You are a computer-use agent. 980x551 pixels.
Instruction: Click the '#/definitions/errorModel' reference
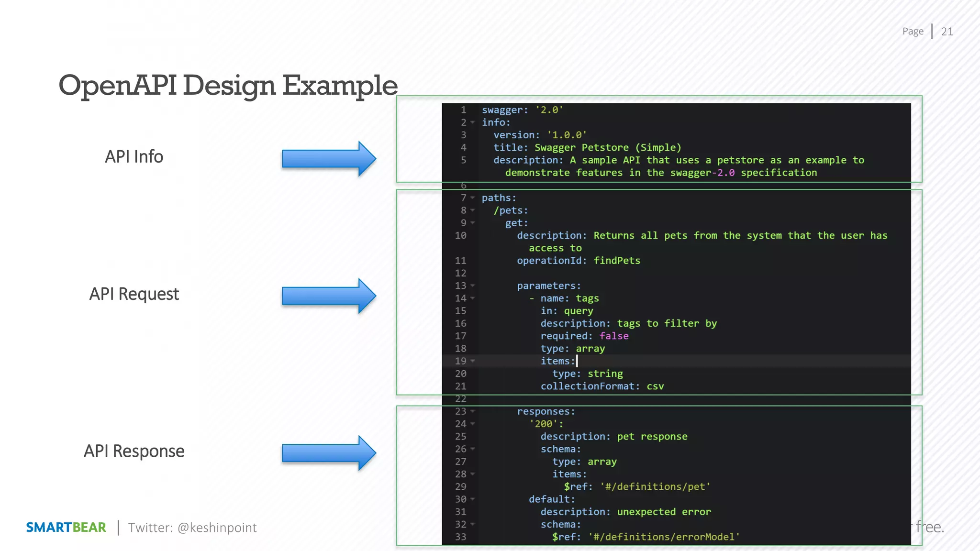[x=664, y=537]
